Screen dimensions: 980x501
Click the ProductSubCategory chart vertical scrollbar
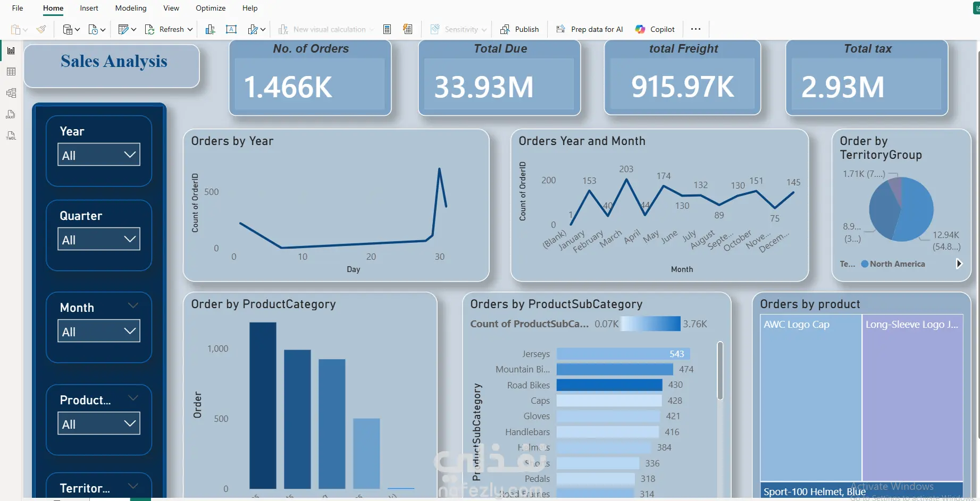point(720,370)
